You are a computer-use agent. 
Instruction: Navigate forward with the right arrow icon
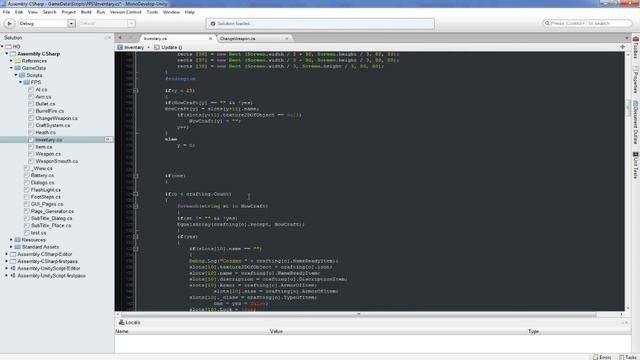pyautogui.click(x=130, y=38)
